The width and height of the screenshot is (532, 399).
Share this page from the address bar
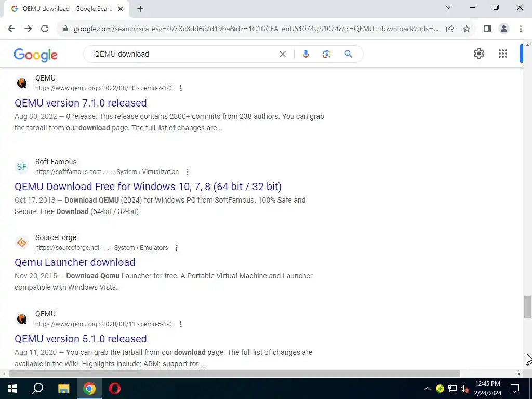point(450,29)
